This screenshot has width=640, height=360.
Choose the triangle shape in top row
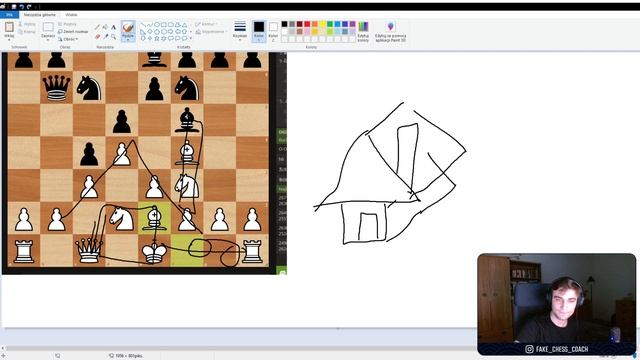click(x=184, y=24)
